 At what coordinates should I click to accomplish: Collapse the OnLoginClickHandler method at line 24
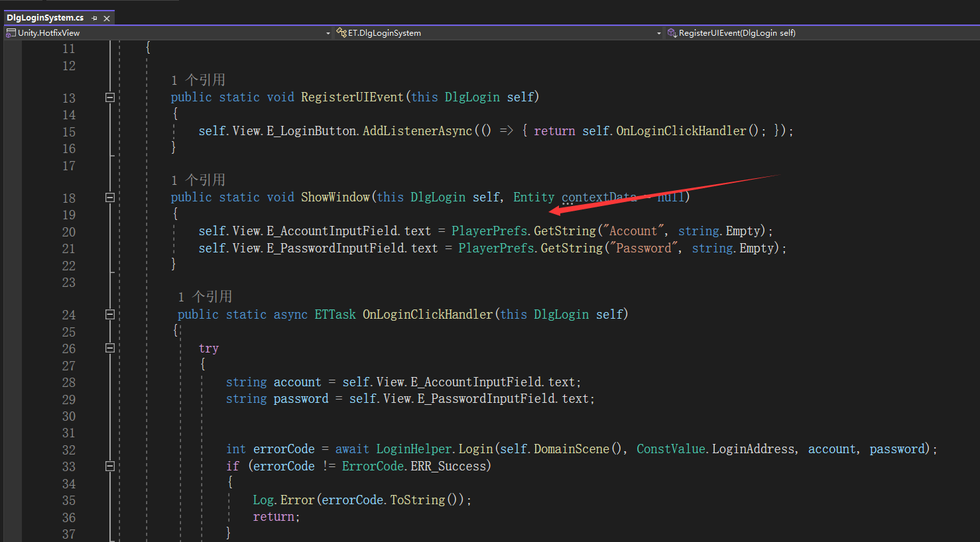110,315
